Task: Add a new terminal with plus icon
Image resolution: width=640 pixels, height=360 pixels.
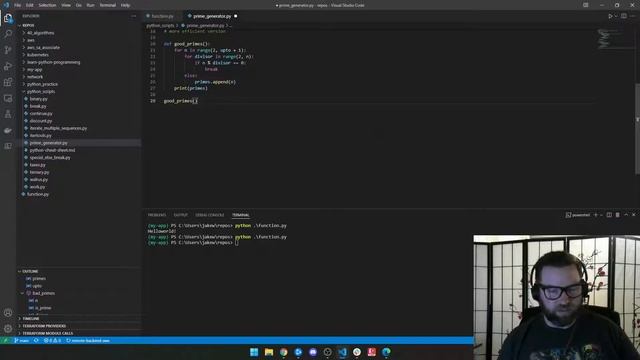Action: tap(596, 215)
